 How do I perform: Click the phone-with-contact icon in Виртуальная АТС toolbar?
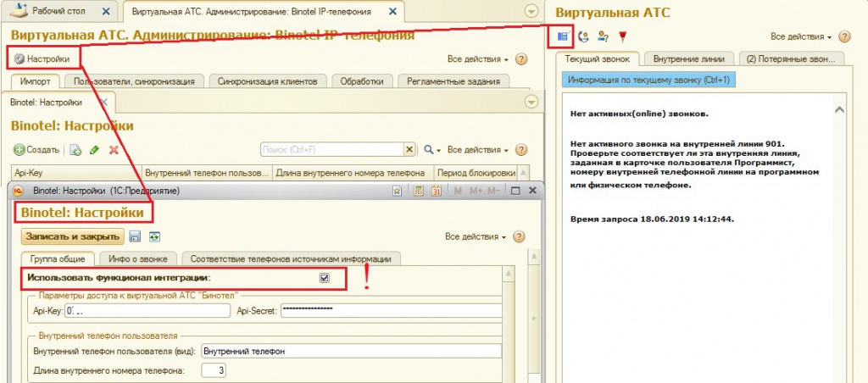(583, 36)
